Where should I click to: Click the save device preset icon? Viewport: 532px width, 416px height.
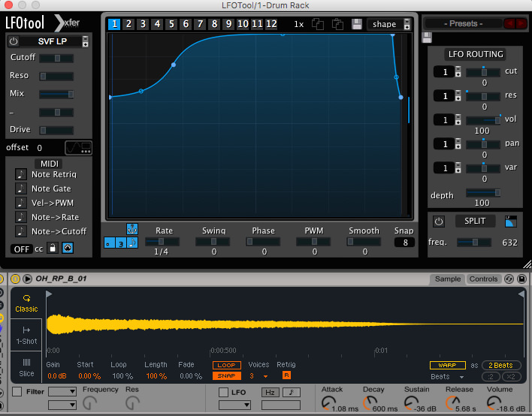pyautogui.click(x=521, y=279)
